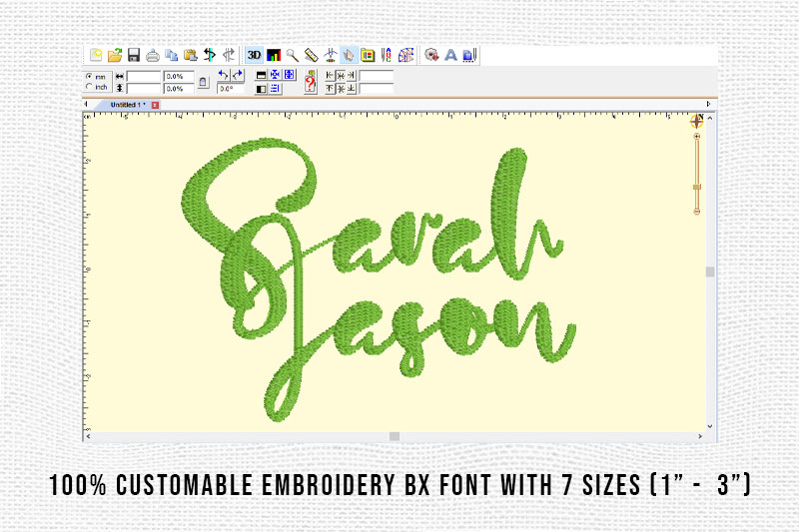799x532 pixels.
Task: Click horizontal scrollbar right arrow
Action: point(700,436)
